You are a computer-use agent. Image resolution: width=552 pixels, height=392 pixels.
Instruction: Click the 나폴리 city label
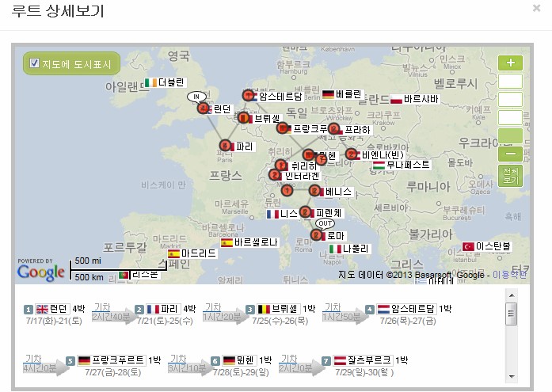pos(349,249)
